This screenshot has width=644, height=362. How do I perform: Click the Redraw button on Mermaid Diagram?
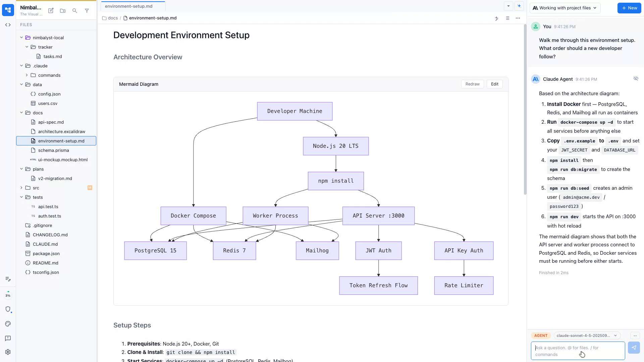472,84
